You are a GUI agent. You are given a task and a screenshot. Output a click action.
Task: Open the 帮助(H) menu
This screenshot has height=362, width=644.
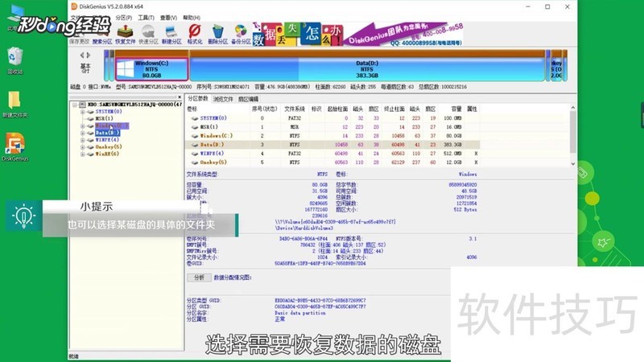(192, 18)
